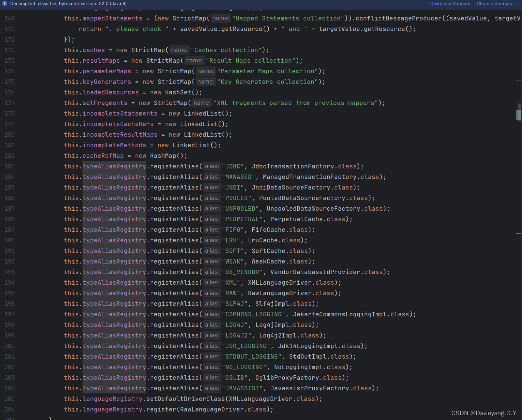Click HashSet on line 176

178,92
